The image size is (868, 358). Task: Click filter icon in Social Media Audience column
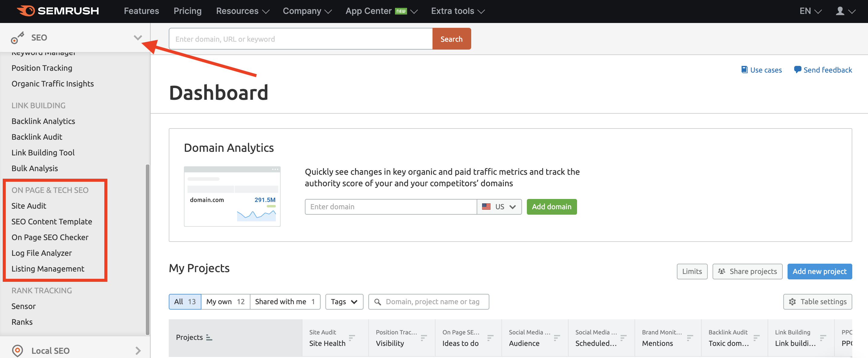[557, 337]
